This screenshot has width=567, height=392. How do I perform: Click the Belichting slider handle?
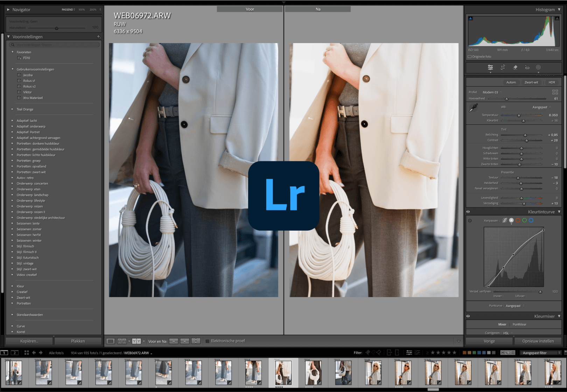525,135
